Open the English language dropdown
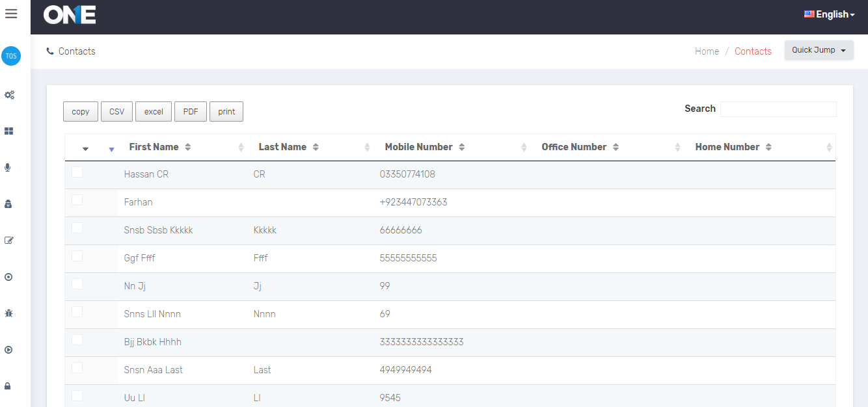This screenshot has width=868, height=407. (829, 14)
